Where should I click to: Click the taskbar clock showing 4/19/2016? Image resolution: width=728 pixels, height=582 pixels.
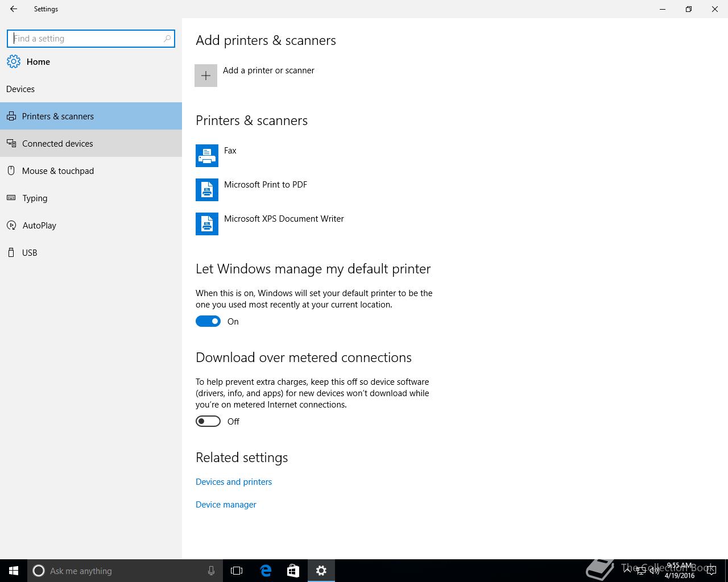click(680, 571)
